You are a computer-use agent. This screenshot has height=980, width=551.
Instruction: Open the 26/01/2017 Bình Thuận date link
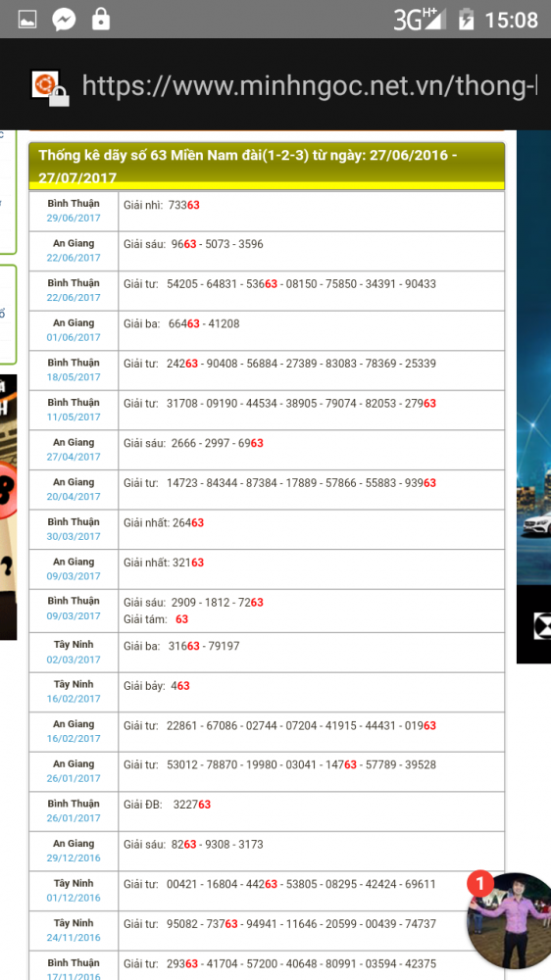(74, 818)
